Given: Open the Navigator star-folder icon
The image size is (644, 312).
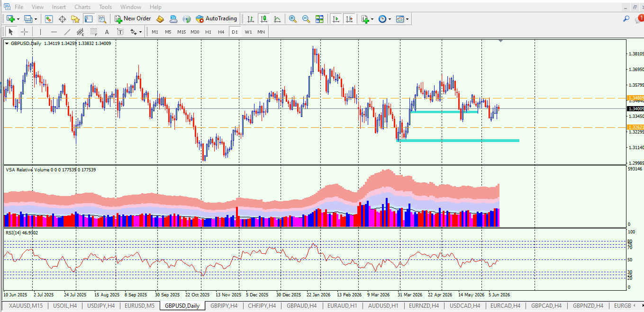Looking at the screenshot, I should pyautogui.click(x=75, y=19).
